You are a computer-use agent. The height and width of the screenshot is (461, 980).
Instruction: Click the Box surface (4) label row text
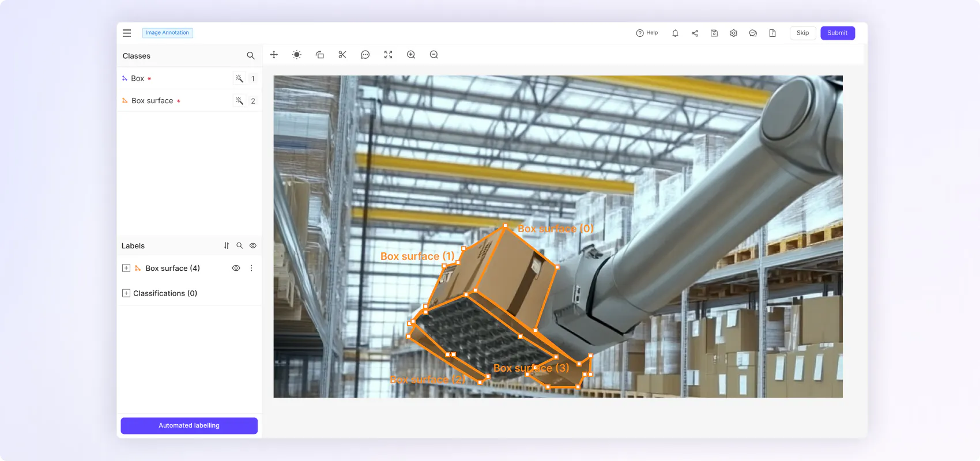[172, 268]
